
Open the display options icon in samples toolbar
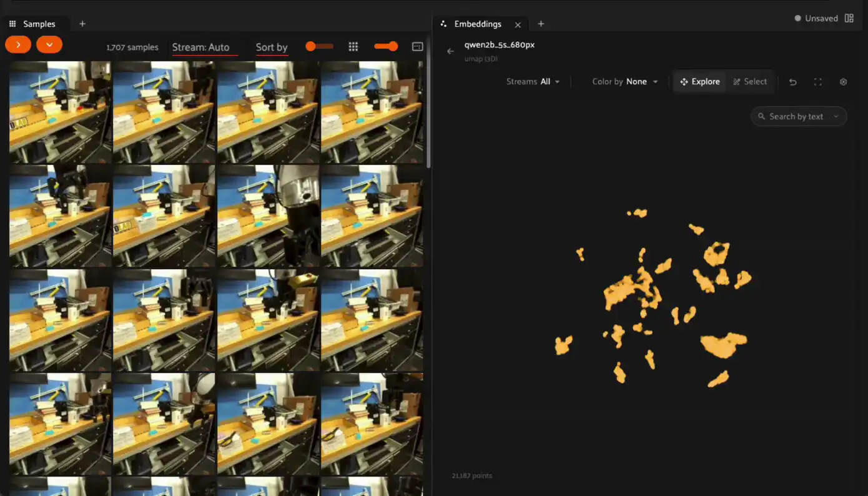click(418, 47)
